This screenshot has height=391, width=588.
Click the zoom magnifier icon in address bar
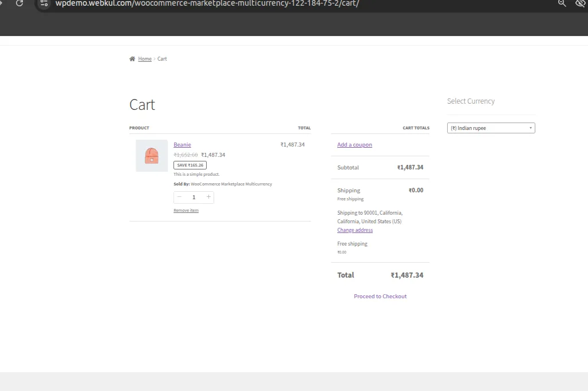pyautogui.click(x=562, y=3)
